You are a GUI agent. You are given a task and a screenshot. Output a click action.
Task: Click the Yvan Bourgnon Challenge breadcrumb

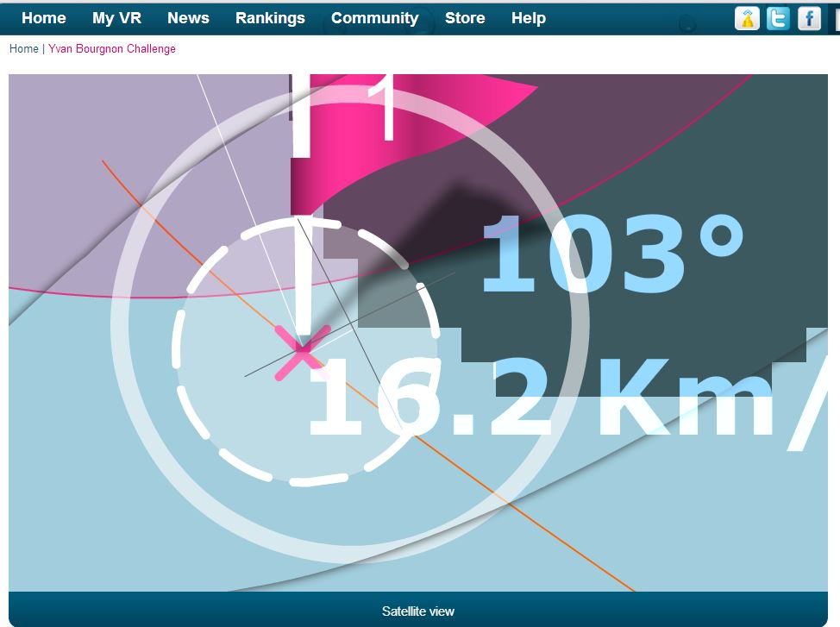click(112, 49)
